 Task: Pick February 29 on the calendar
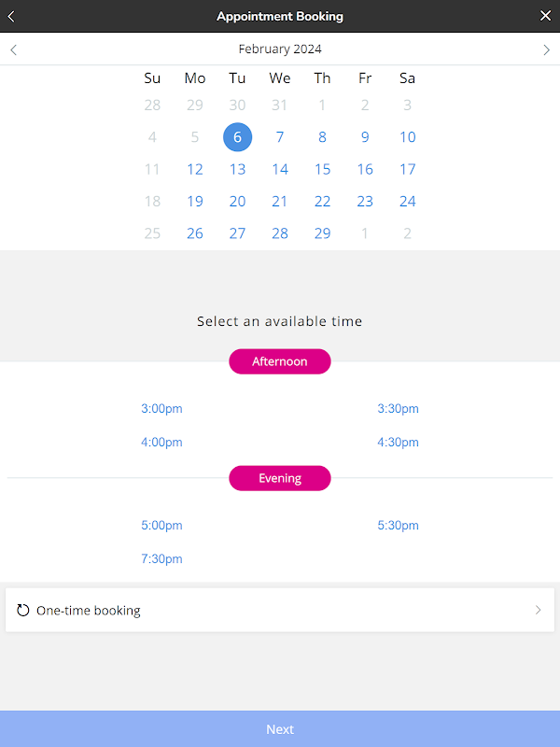coord(322,233)
